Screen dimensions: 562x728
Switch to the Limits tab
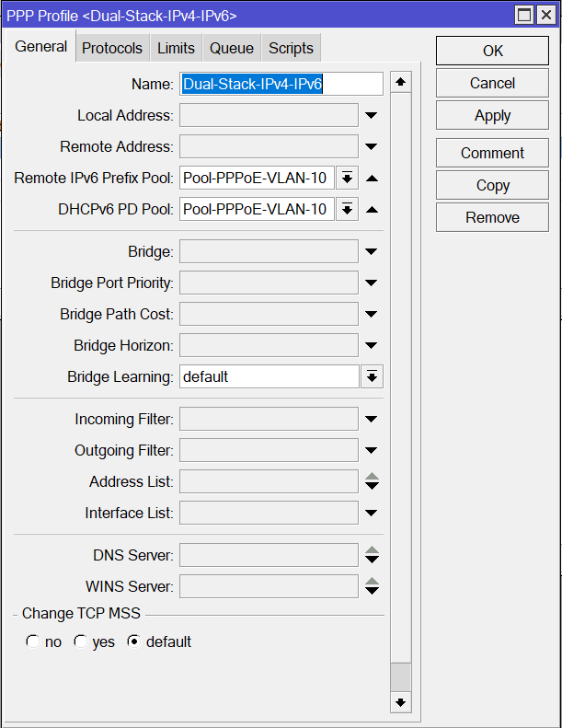pos(176,49)
